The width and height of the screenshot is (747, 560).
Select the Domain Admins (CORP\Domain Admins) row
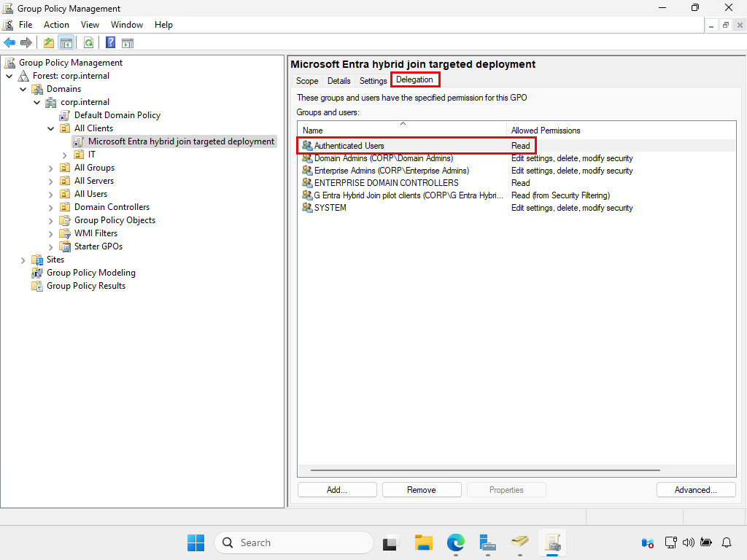point(516,158)
